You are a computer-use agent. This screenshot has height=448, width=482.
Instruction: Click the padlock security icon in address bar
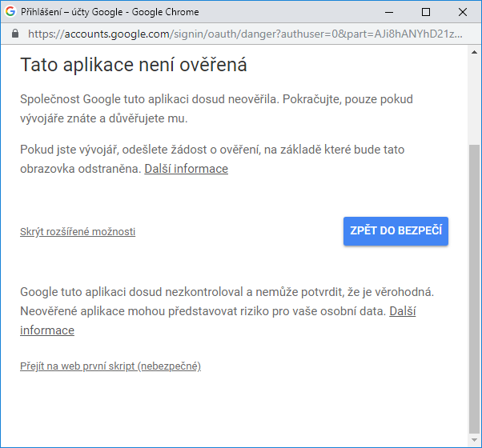pyautogui.click(x=15, y=34)
